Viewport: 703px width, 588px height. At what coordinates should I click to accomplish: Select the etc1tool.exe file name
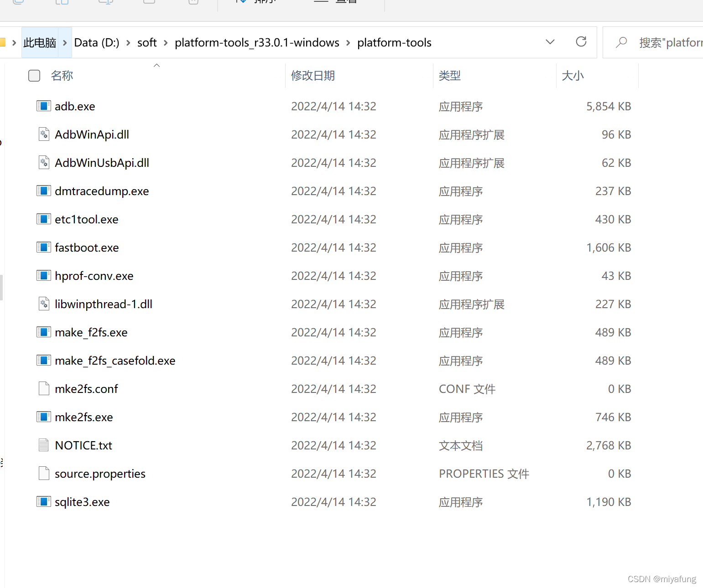[86, 220]
